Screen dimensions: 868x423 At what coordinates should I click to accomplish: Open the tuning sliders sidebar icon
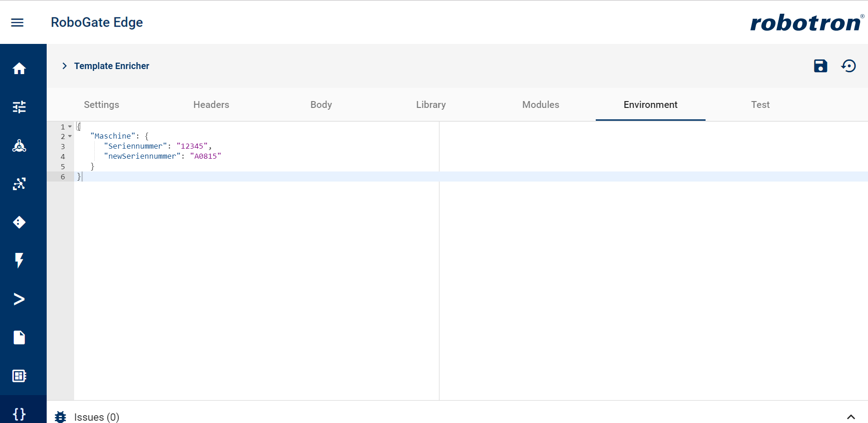point(19,107)
